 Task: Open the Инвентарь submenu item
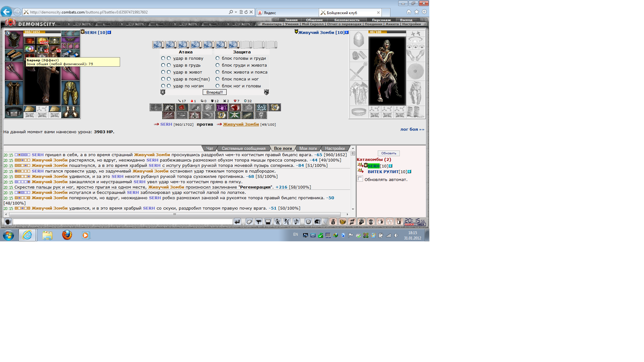[272, 24]
